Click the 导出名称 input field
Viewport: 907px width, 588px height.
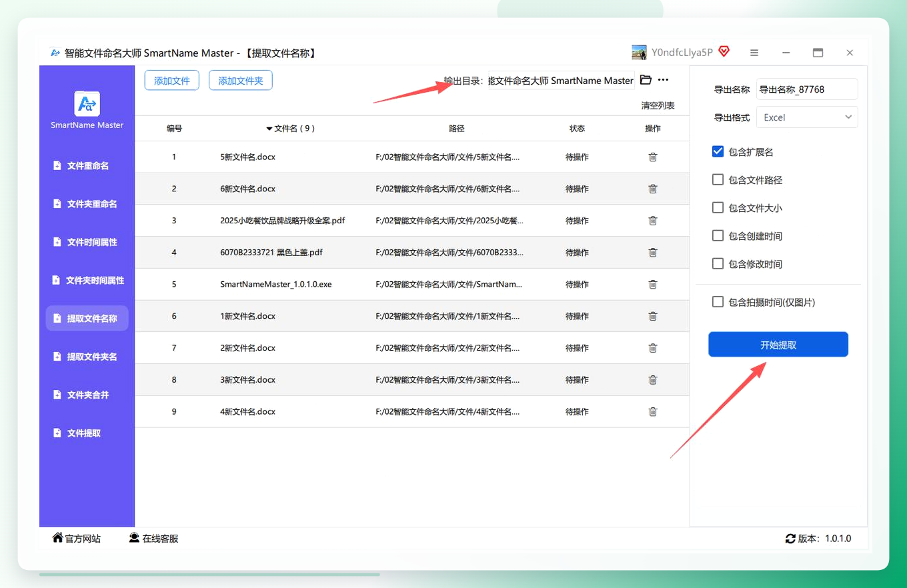tap(807, 89)
